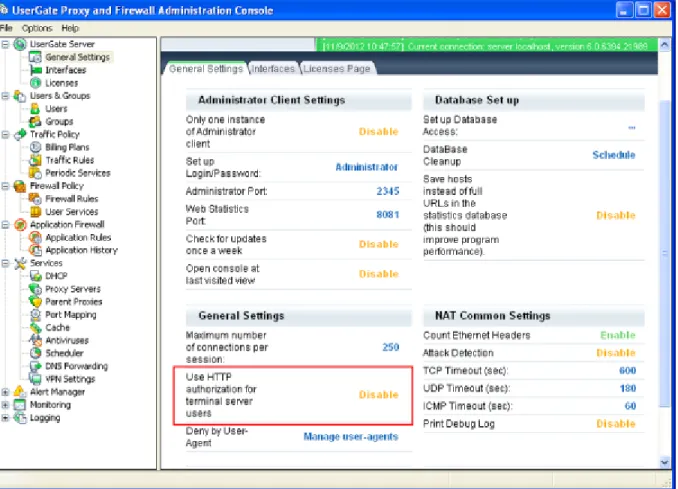Expand the Alert Manager node
Image resolution: width=678 pixels, height=489 pixels.
pyautogui.click(x=5, y=392)
